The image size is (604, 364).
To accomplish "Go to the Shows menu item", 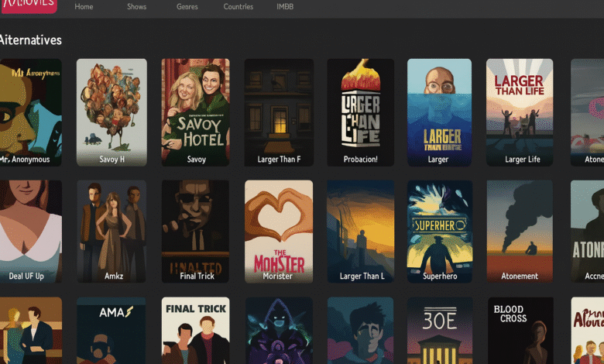I will click(136, 7).
